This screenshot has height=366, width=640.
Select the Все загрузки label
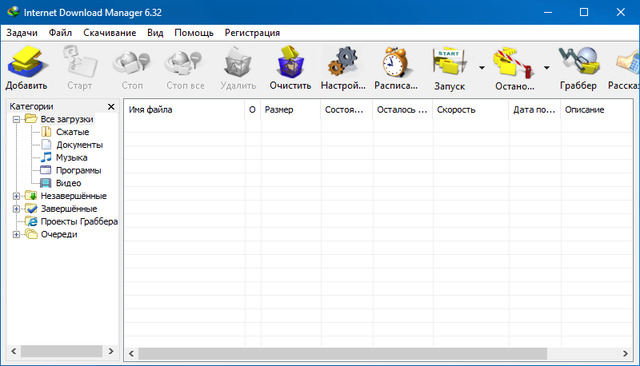(x=67, y=119)
